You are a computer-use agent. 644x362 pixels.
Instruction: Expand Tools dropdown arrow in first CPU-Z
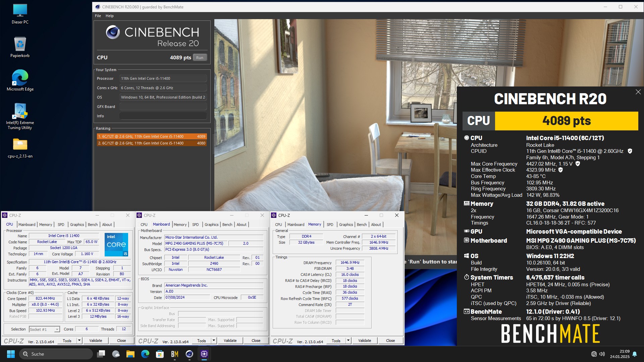pyautogui.click(x=79, y=341)
